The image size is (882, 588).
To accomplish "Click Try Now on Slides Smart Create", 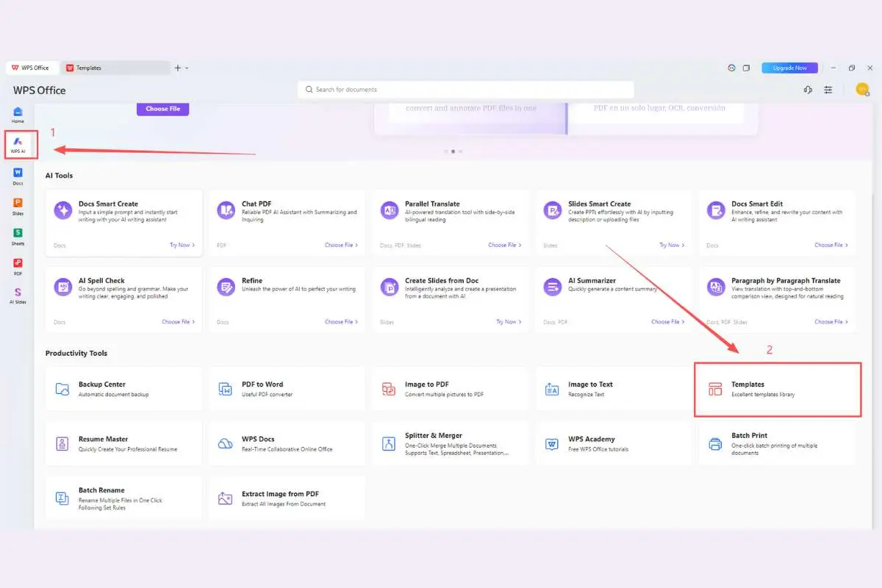I will pyautogui.click(x=672, y=245).
